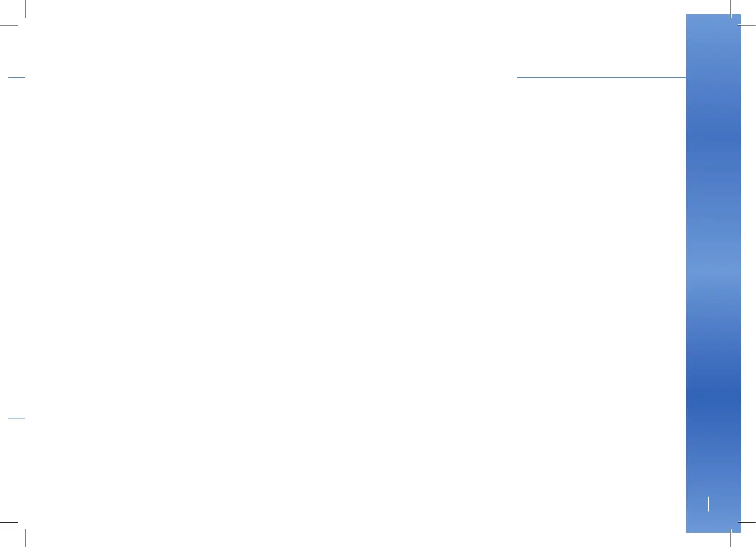Click the blank white page center
The width and height of the screenshot is (756, 547).
coord(343,273)
